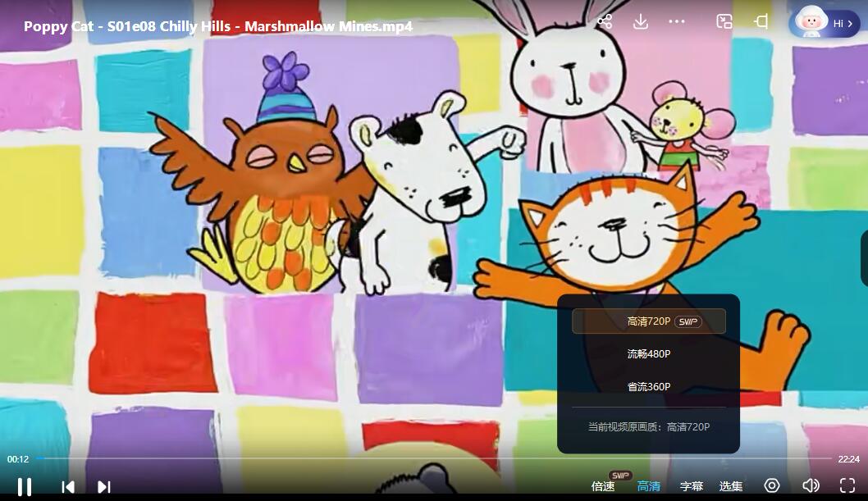Open the three-dots more options menu
Viewport: 868px width, 501px height.
[677, 21]
